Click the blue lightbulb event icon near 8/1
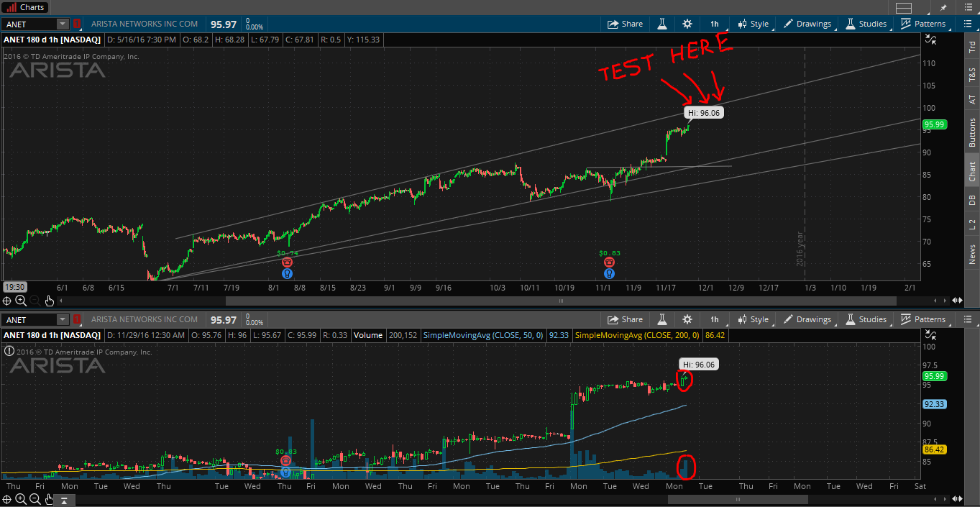 click(x=287, y=273)
